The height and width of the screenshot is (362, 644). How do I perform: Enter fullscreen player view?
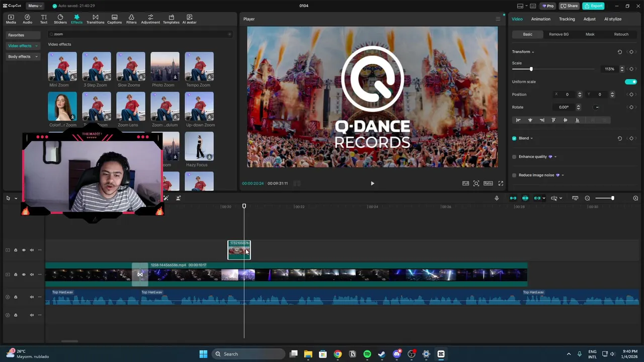coord(501,184)
